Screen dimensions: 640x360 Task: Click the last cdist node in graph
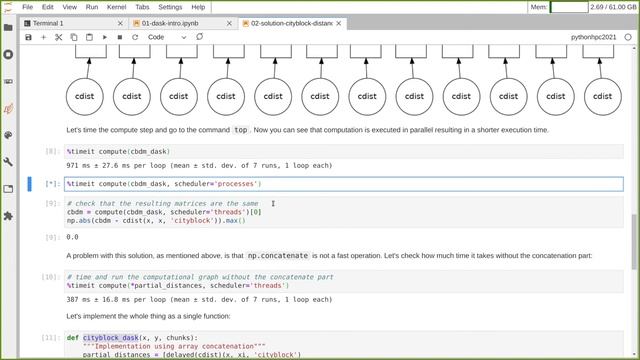coord(602,97)
